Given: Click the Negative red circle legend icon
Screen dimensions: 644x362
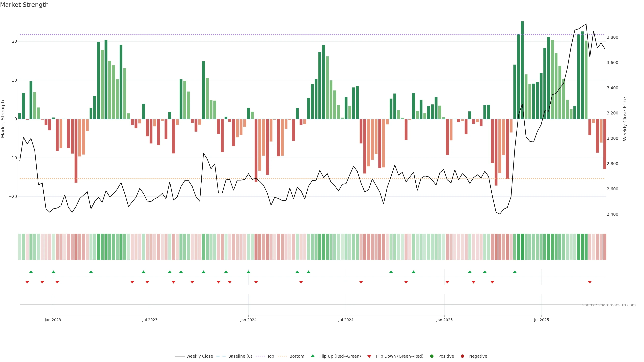Looking at the screenshot, I should [x=462, y=356].
